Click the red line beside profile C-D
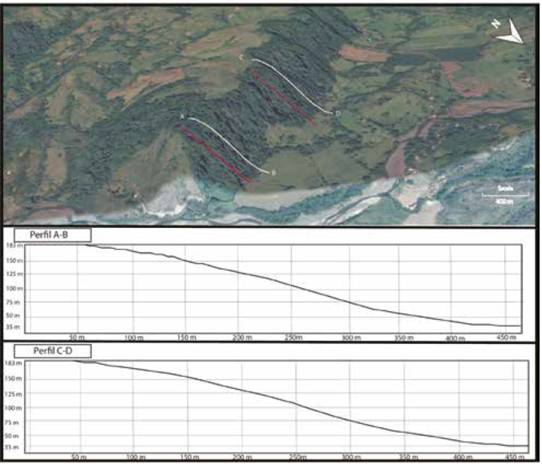Viewport: 542px width, 464px height. click(x=283, y=97)
